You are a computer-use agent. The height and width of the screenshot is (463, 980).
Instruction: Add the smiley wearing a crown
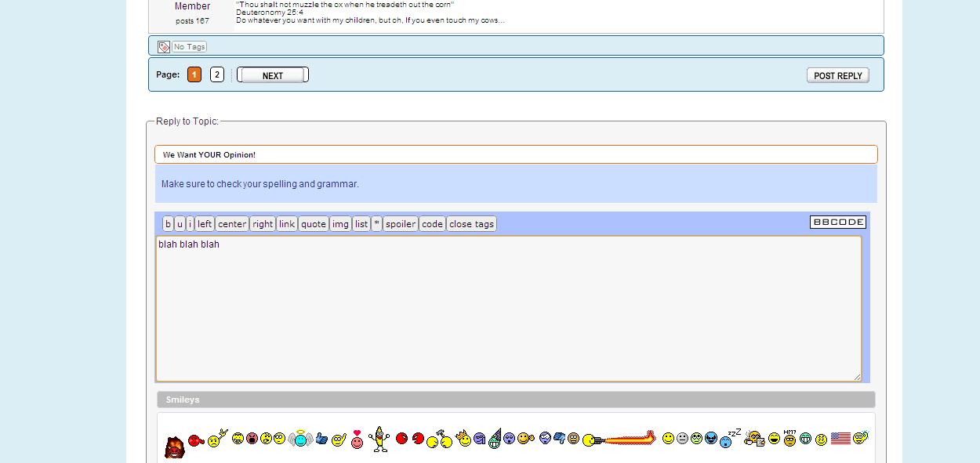(463, 439)
